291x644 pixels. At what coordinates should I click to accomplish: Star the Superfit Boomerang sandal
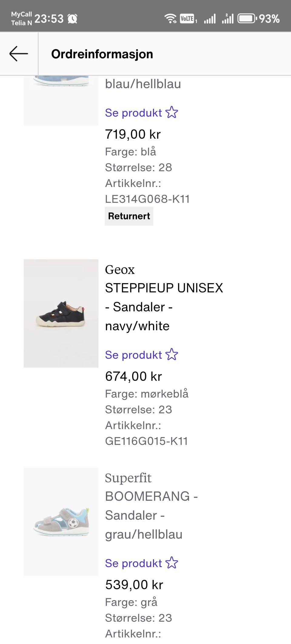coord(172,563)
